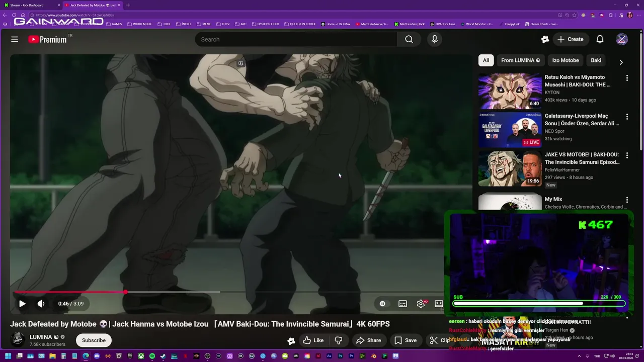Dislike the video

pos(339,340)
